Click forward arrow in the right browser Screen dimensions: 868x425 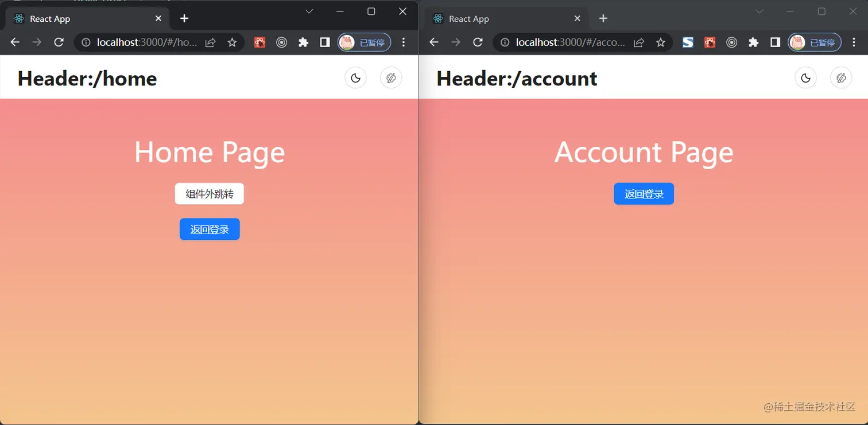[456, 42]
